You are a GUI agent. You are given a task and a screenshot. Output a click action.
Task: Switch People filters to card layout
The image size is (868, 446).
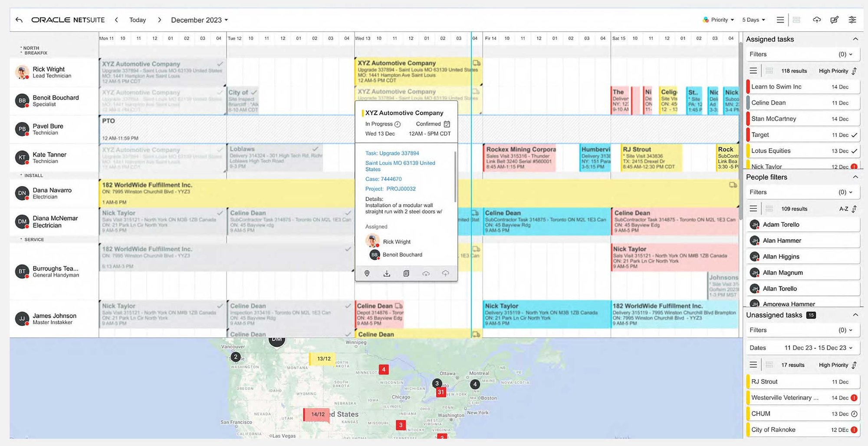pos(769,209)
